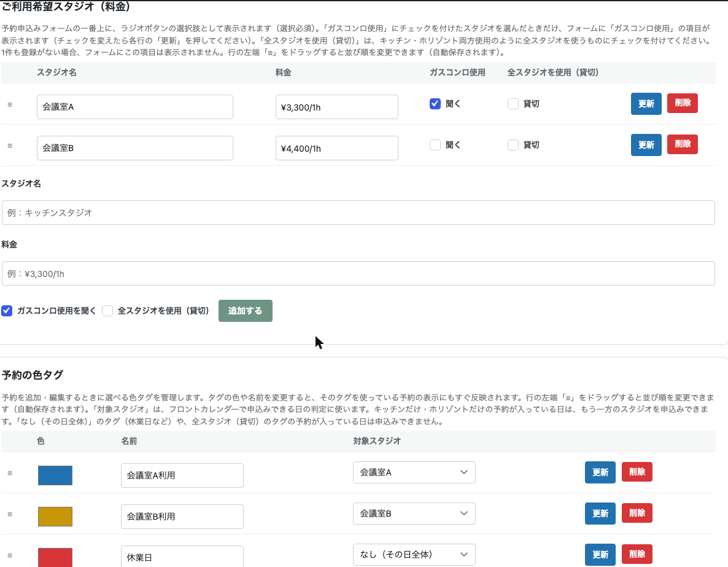Click tag name field 会議室A利用

point(182,475)
